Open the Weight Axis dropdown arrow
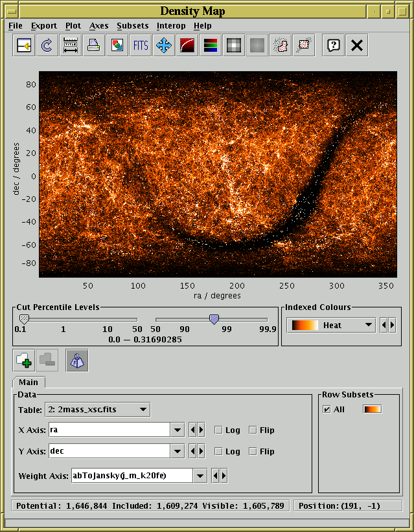Screen dimensions: 414x532 pos(200,476)
